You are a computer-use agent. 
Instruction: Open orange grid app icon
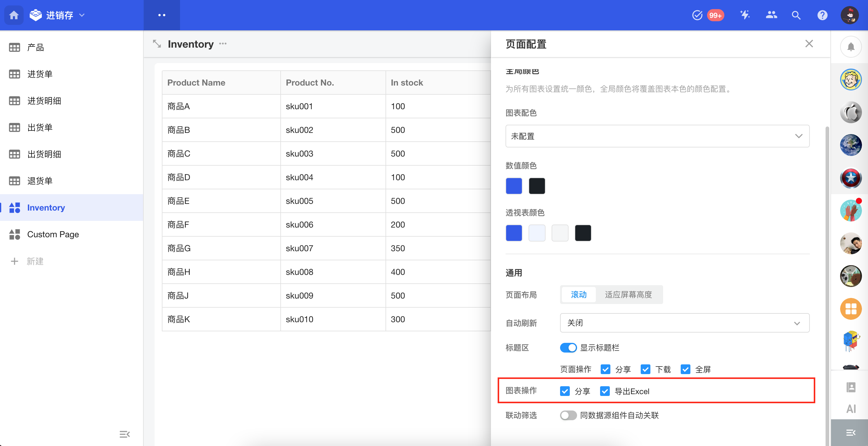(851, 309)
